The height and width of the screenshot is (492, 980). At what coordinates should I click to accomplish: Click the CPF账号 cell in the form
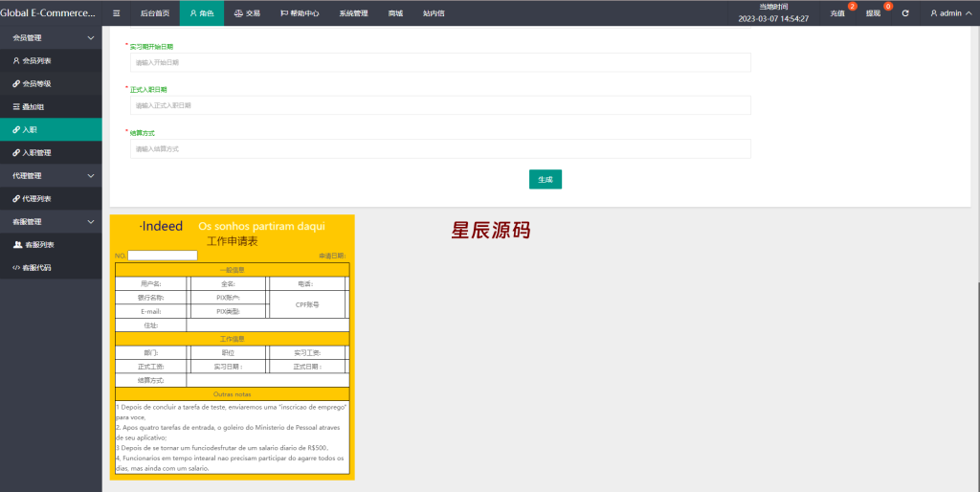(307, 304)
